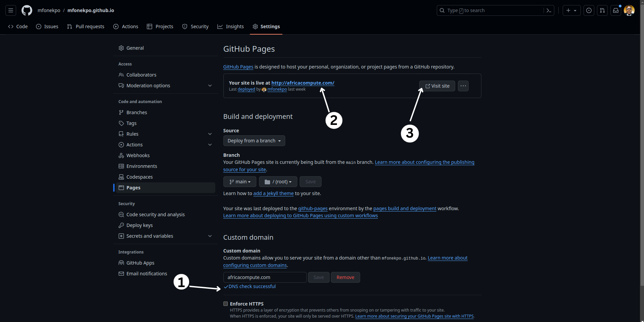This screenshot has width=644, height=322.
Task: Open the mfonekpo.github.io repository link
Action: [x=91, y=10]
